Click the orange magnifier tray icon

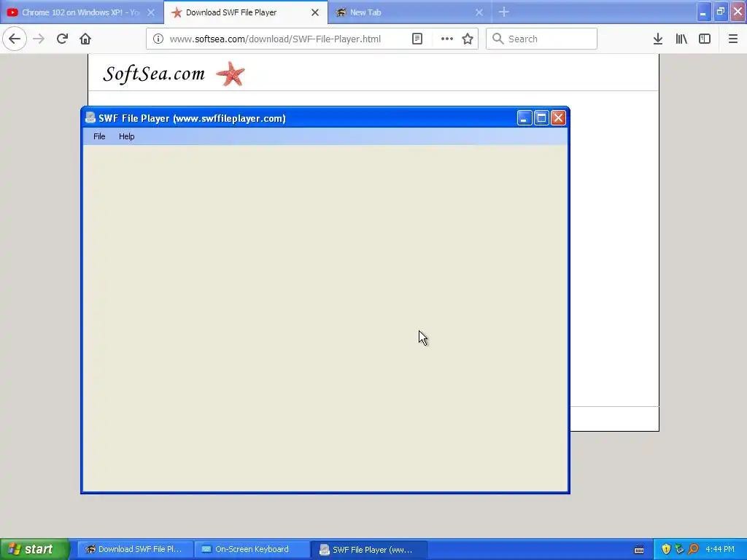click(693, 550)
